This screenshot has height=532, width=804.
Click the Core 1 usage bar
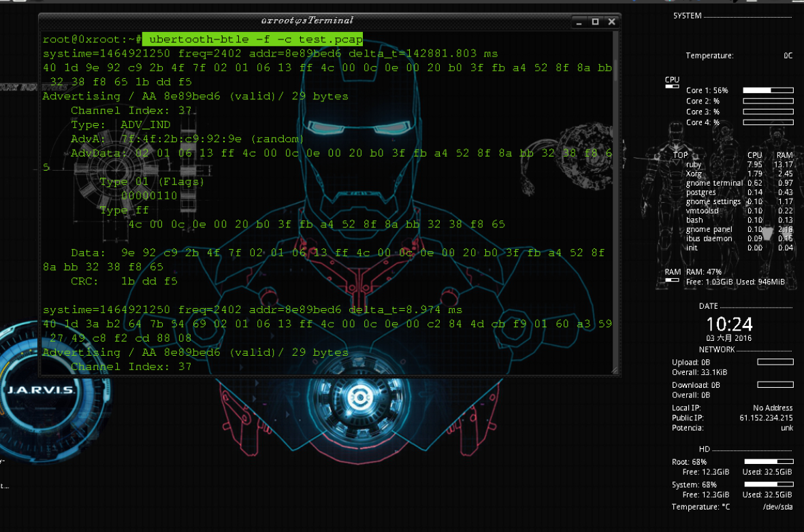pyautogui.click(x=768, y=90)
